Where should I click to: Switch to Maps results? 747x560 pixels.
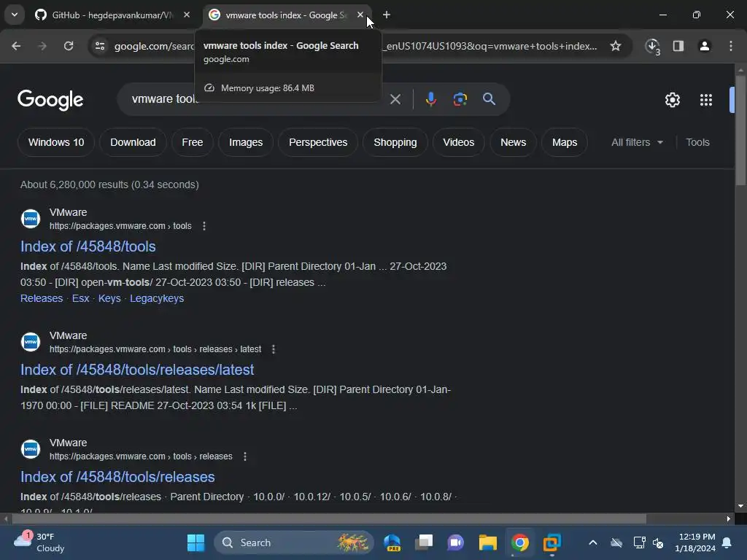[x=565, y=142]
